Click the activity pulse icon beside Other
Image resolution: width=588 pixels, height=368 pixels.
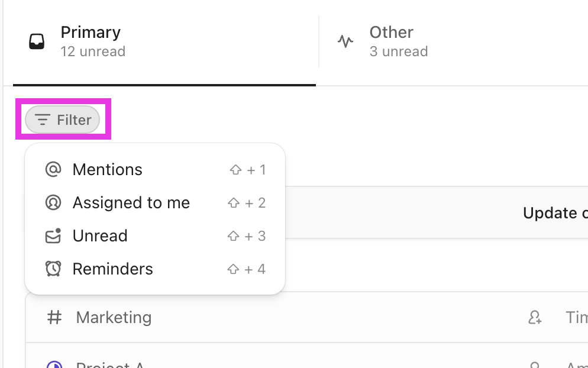pyautogui.click(x=345, y=41)
